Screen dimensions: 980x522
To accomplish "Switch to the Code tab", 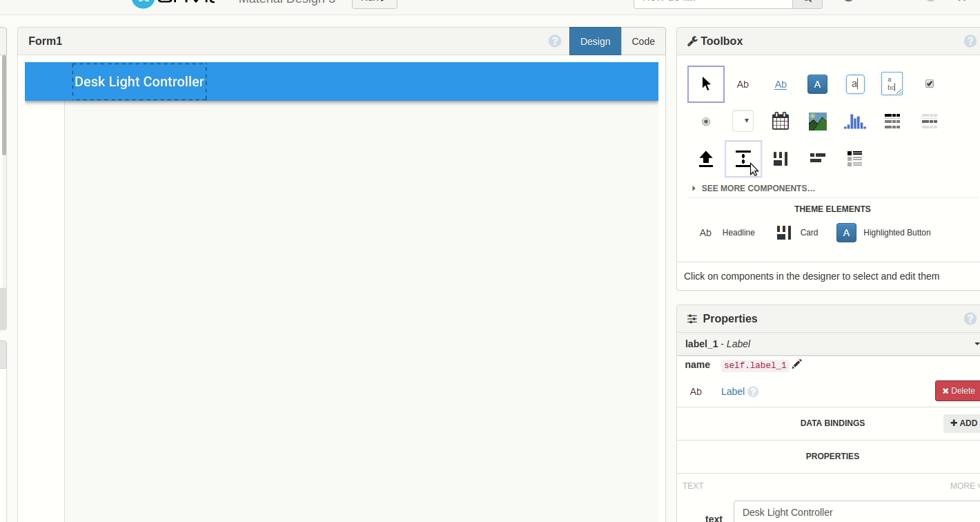I will 643,41.
